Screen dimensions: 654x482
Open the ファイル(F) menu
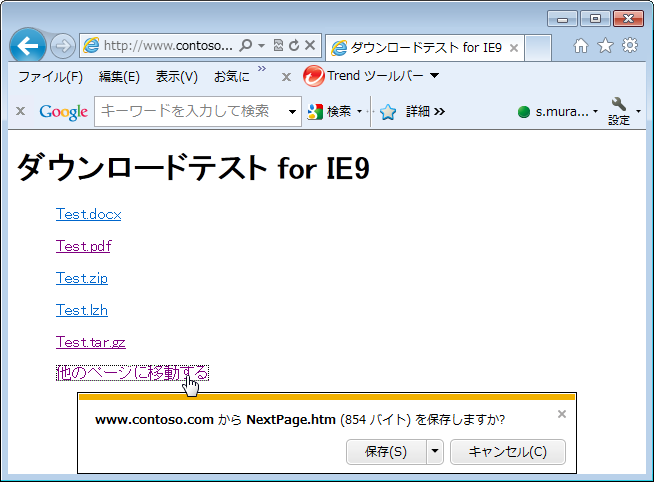click(x=50, y=77)
